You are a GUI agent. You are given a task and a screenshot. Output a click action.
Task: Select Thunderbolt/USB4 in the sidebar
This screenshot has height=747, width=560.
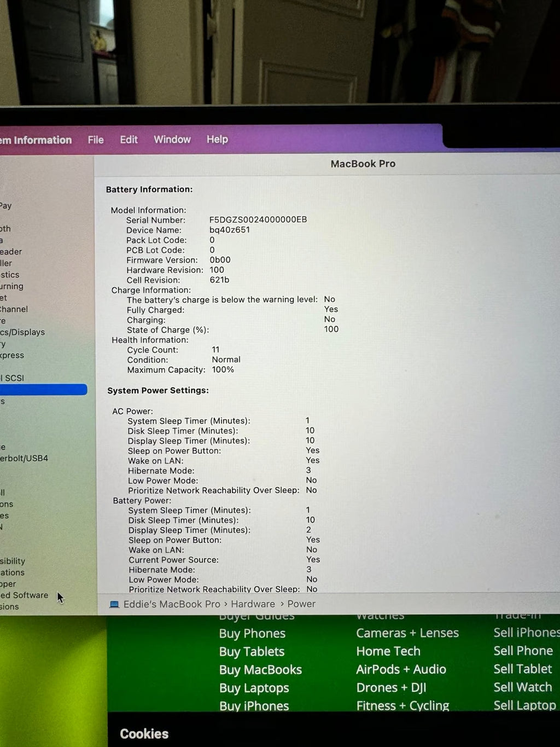click(x=24, y=458)
